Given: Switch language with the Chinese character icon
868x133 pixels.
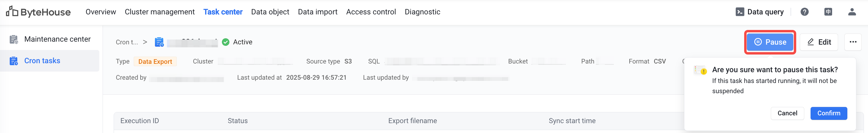Looking at the screenshot, I should tap(828, 12).
